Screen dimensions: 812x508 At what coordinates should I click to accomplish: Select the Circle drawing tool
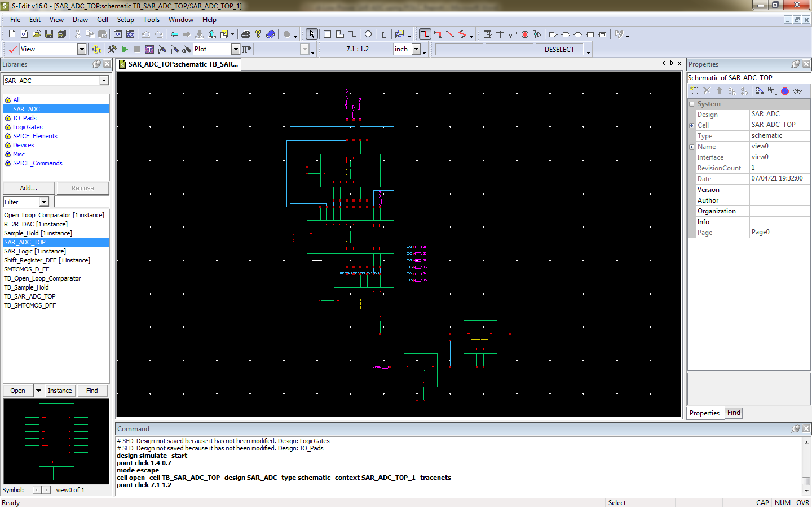pyautogui.click(x=368, y=34)
